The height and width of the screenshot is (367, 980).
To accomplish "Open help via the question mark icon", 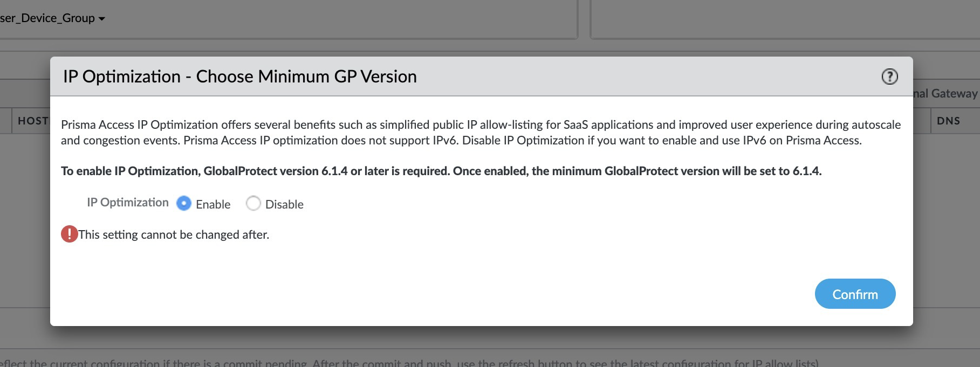I will tap(889, 77).
